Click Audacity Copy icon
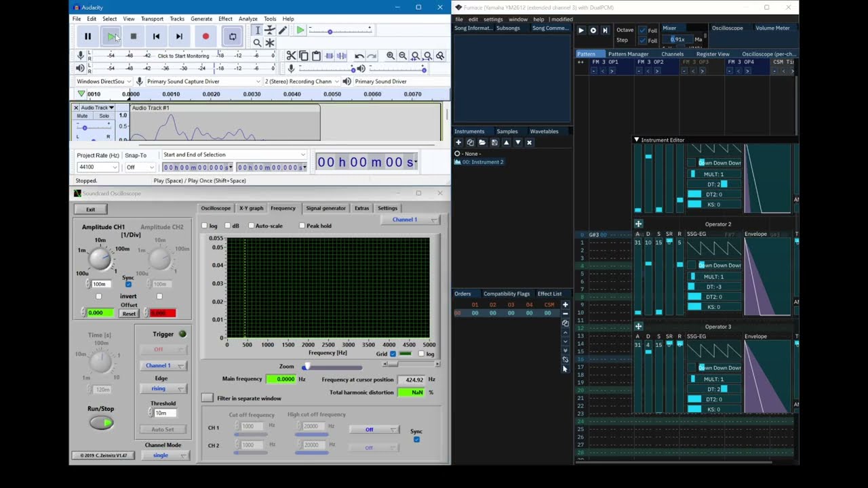868x488 pixels. pos(304,56)
